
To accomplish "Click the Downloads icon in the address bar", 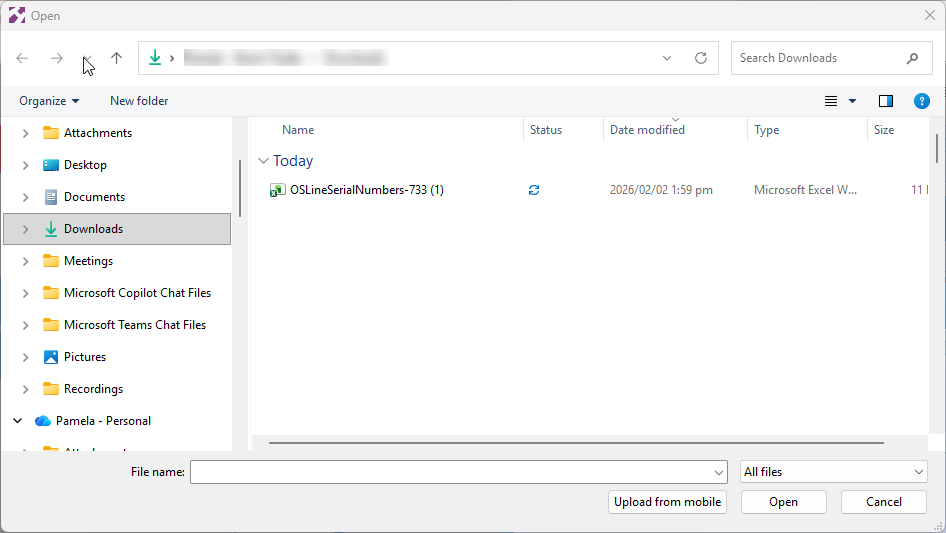I will pos(155,58).
